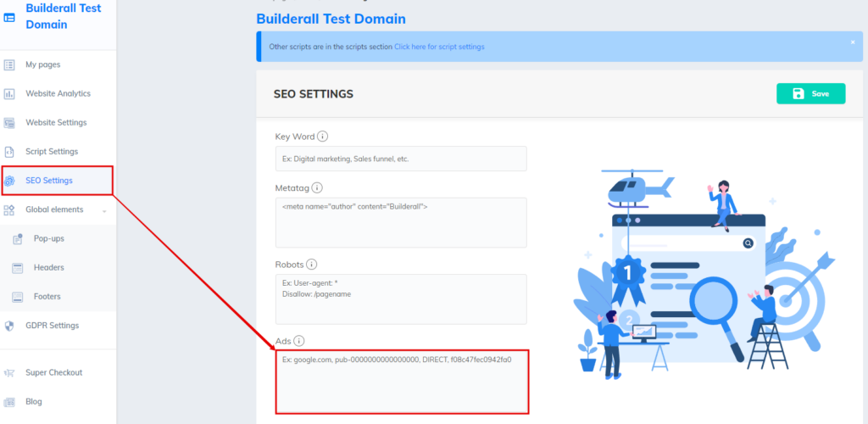Focus the Metatag text area

401,222
